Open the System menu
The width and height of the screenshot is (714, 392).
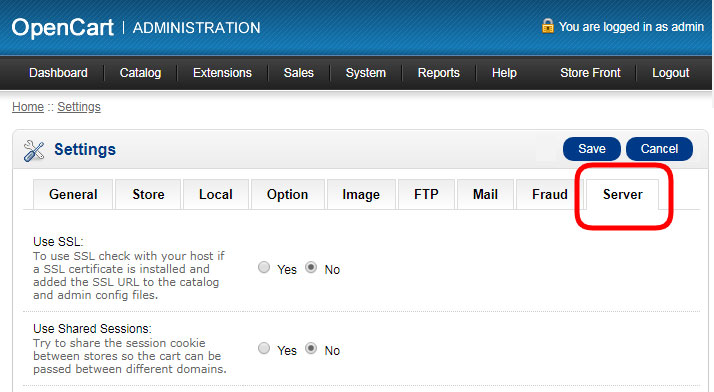click(x=366, y=73)
